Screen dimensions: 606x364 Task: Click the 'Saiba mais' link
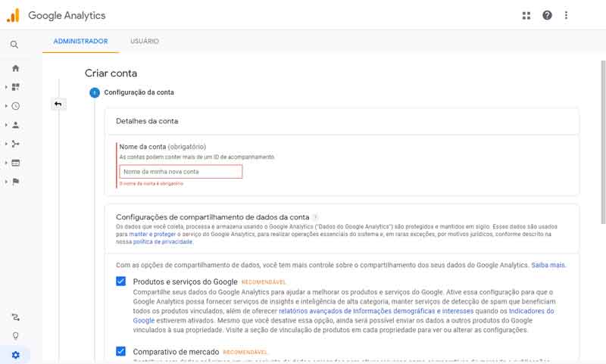click(548, 265)
